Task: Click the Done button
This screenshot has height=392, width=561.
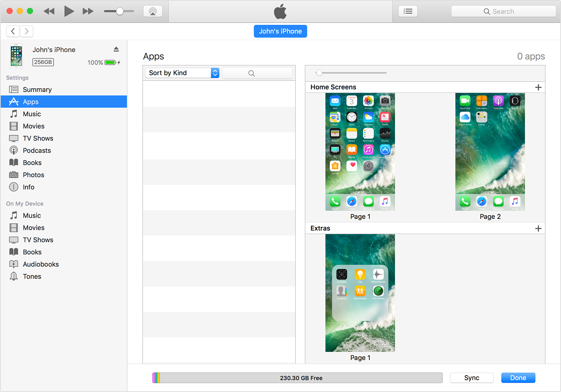Action: pos(518,378)
